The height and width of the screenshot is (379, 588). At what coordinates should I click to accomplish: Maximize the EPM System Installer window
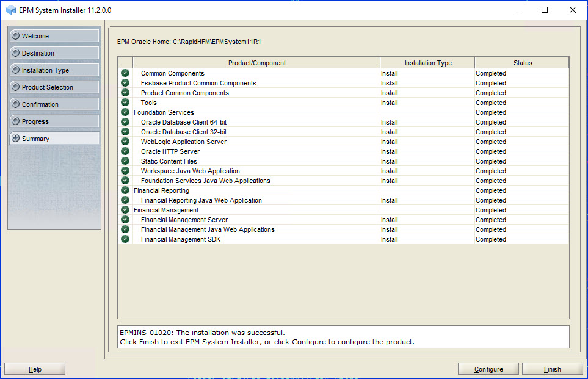tap(545, 10)
